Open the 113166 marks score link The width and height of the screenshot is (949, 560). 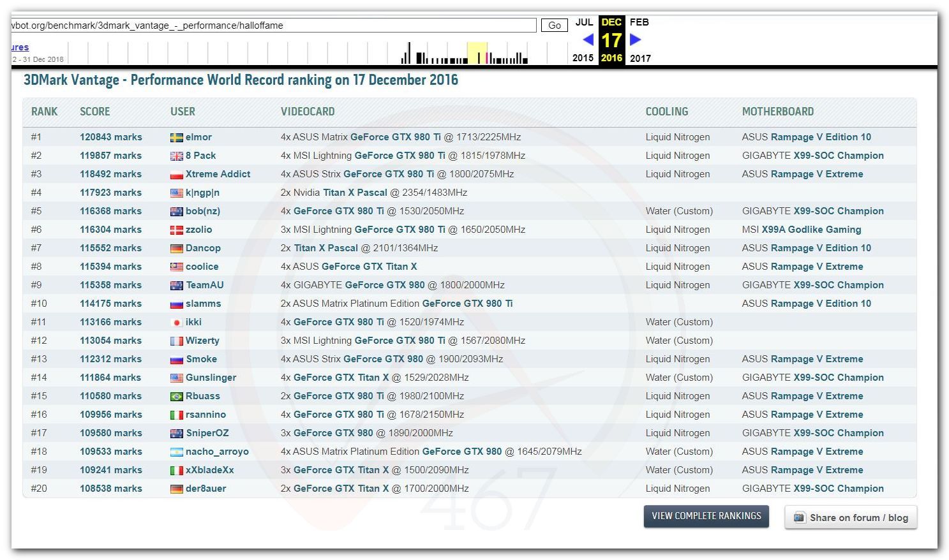pos(111,322)
